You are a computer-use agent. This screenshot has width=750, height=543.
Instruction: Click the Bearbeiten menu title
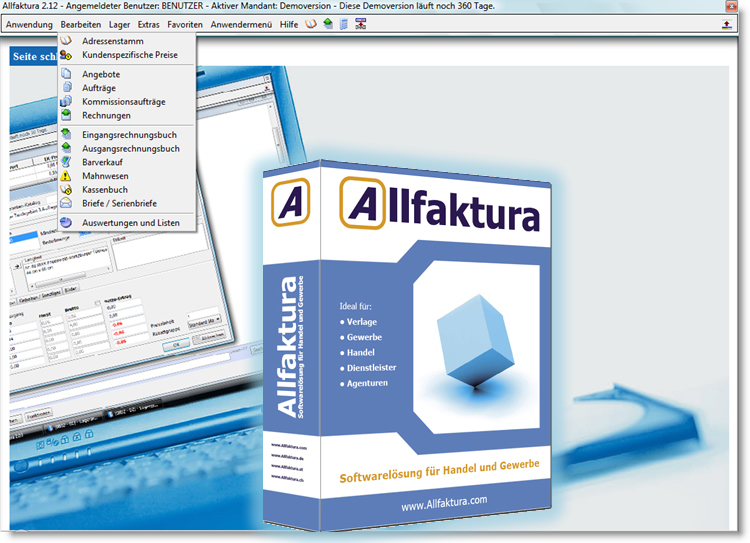81,24
